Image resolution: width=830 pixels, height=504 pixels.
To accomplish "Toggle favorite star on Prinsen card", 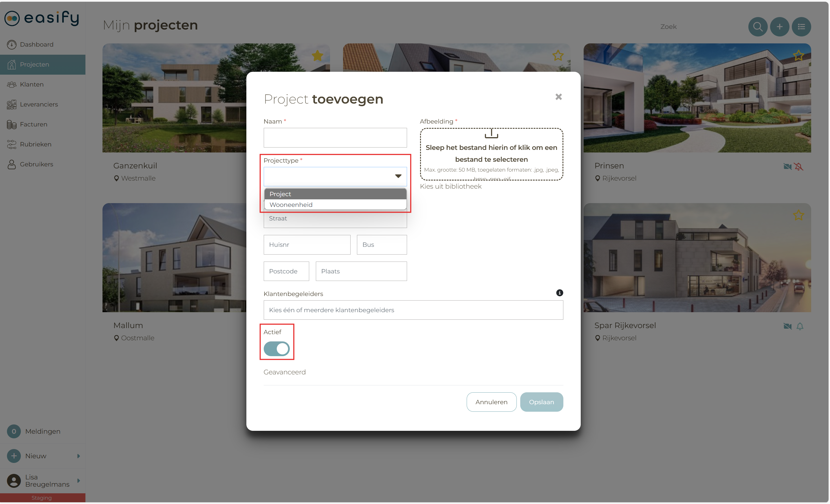I will [798, 56].
